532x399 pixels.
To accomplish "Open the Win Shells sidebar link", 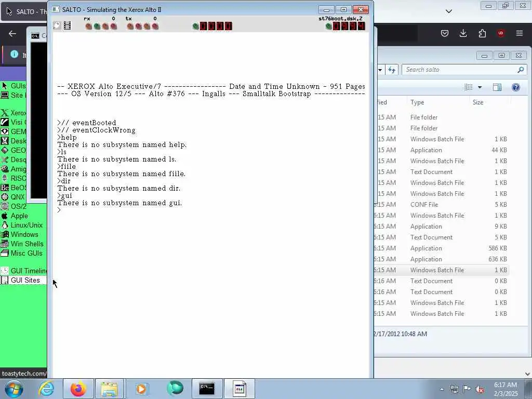I will (27, 244).
